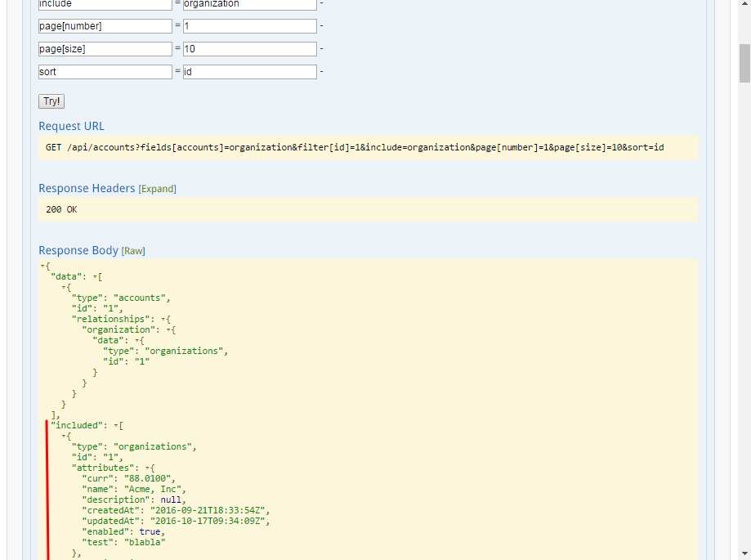Collapse the "relationships" object node
Viewport: 751px width, 560px height.
pos(163,319)
